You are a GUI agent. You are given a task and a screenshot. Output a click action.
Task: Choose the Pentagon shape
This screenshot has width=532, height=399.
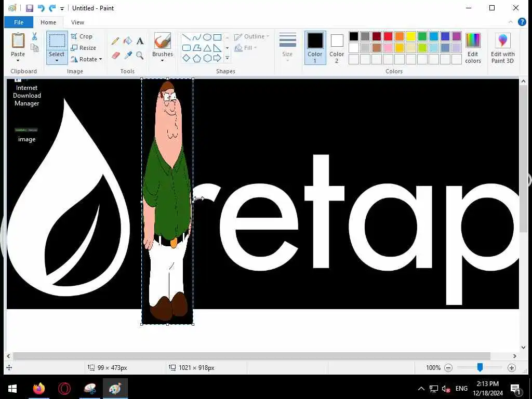[197, 58]
